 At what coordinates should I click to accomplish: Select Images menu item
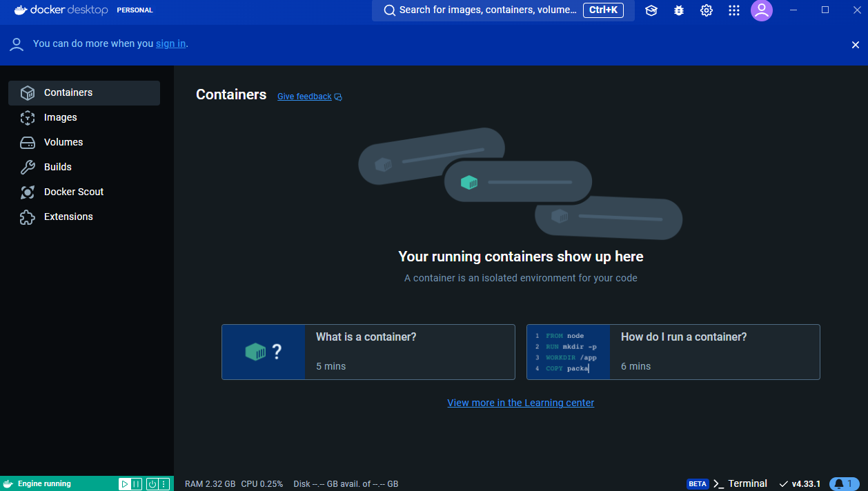click(84, 118)
